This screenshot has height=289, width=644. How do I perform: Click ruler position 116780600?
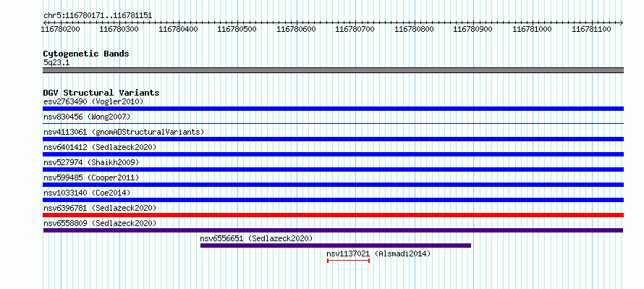(296, 29)
